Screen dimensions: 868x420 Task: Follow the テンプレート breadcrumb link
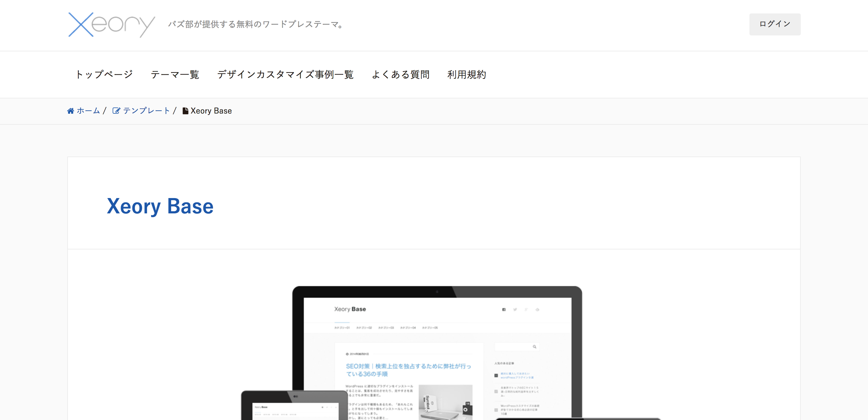coord(146,111)
